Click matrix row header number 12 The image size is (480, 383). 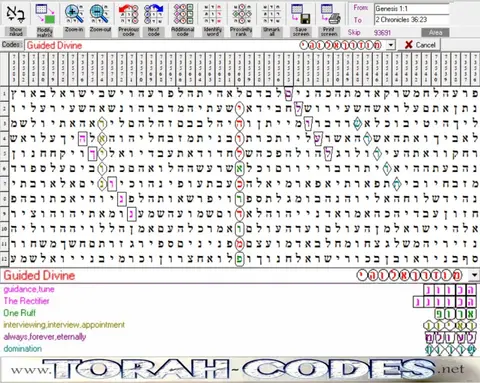click(4, 258)
